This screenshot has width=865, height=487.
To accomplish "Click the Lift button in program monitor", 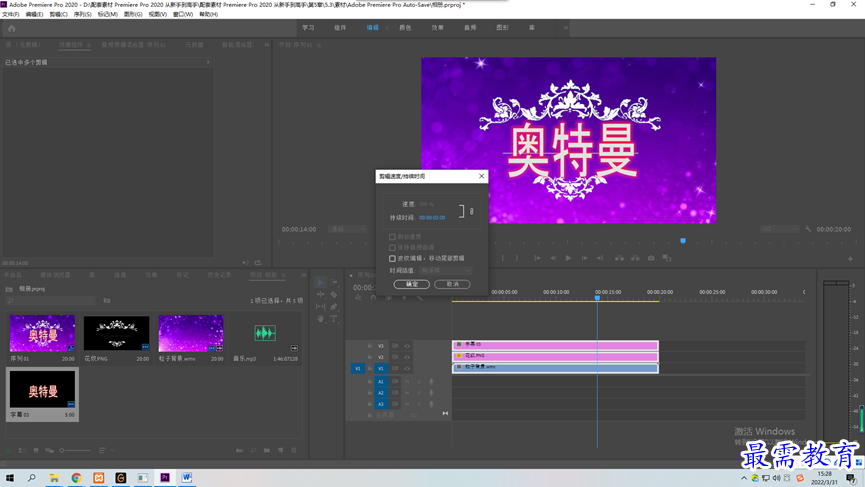I will [620, 258].
